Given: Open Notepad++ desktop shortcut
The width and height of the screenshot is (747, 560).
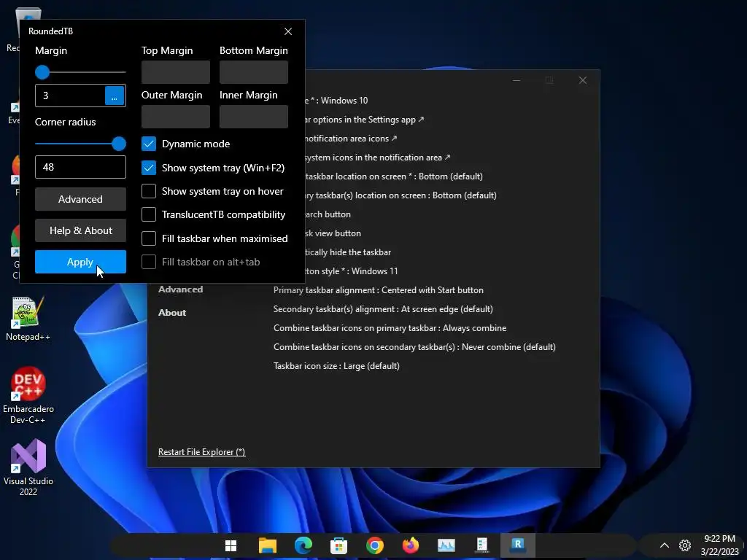Looking at the screenshot, I should 28,319.
